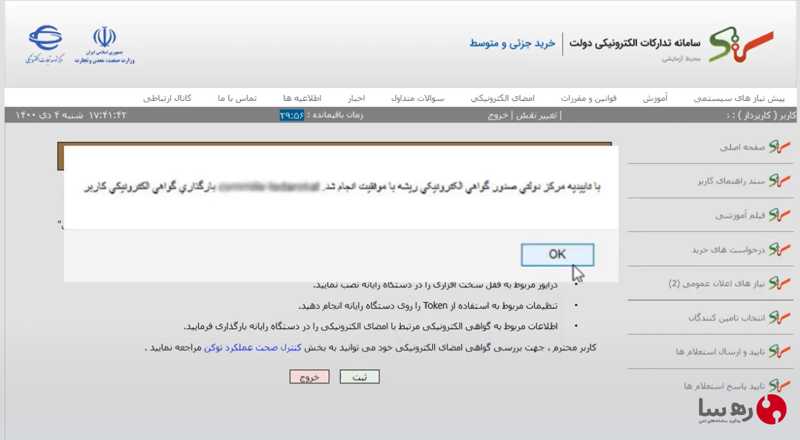Open امضای الکترونیکی menu item
This screenshot has width=800, height=440.
pos(503,98)
